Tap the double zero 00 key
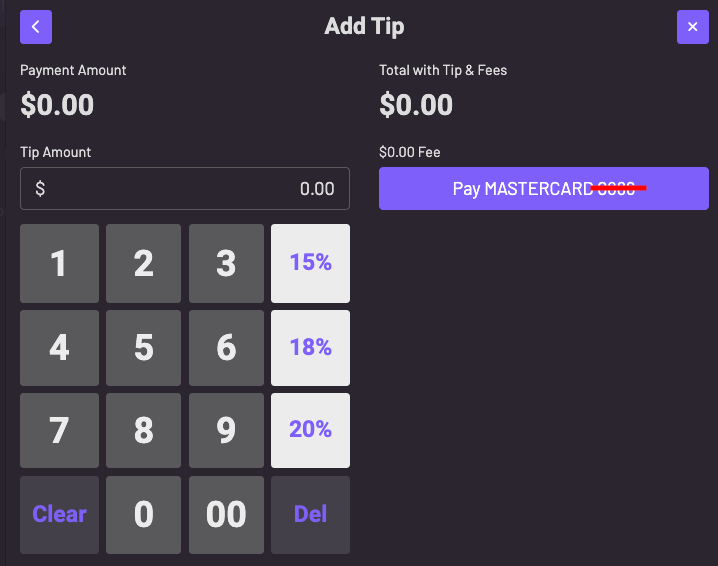 pyautogui.click(x=226, y=515)
